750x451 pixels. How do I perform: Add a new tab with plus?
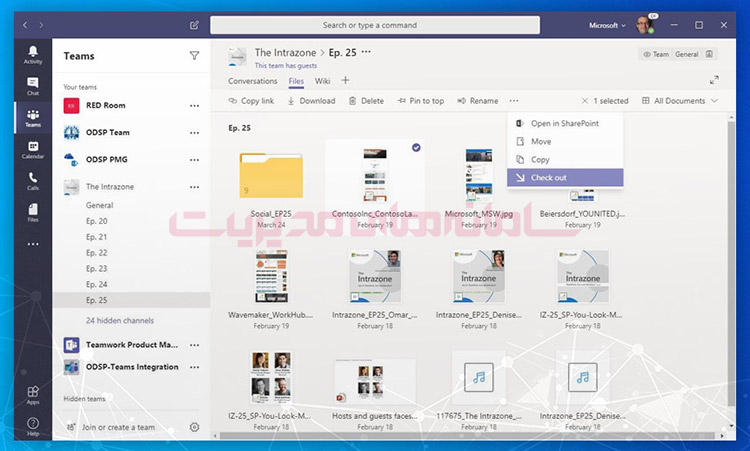click(345, 80)
